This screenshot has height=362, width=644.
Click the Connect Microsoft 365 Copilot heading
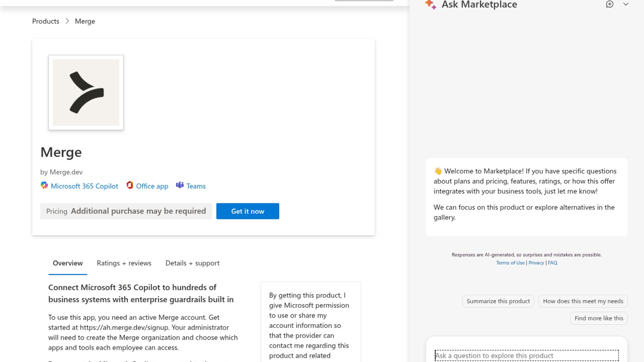[x=141, y=293]
